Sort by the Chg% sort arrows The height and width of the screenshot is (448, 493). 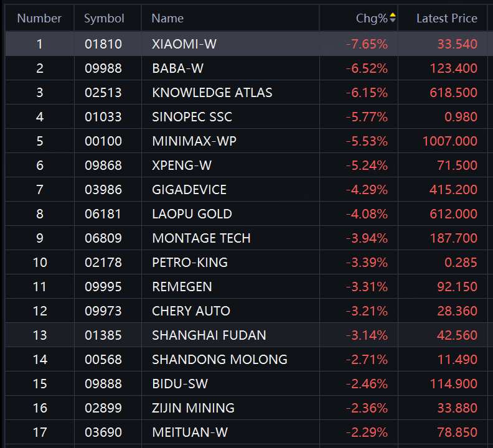pyautogui.click(x=392, y=17)
